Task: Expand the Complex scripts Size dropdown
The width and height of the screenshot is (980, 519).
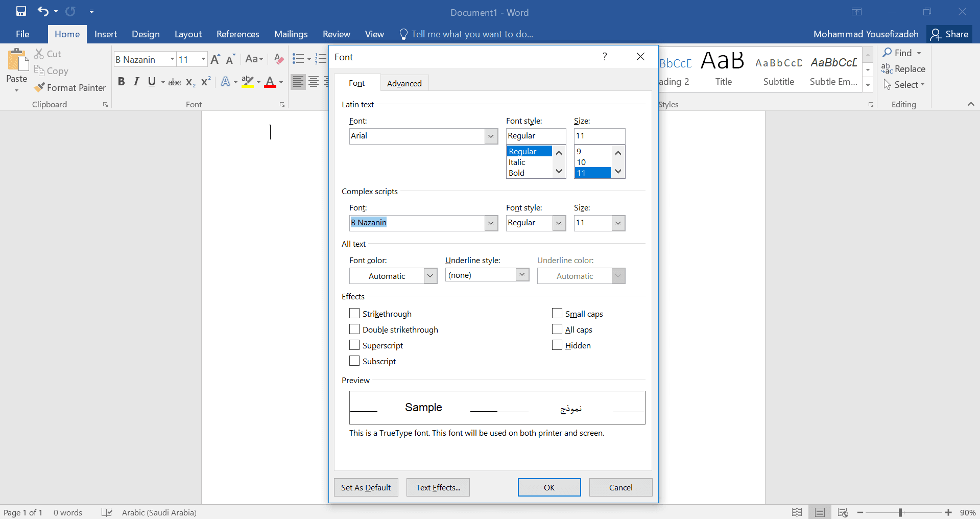Action: [618, 223]
